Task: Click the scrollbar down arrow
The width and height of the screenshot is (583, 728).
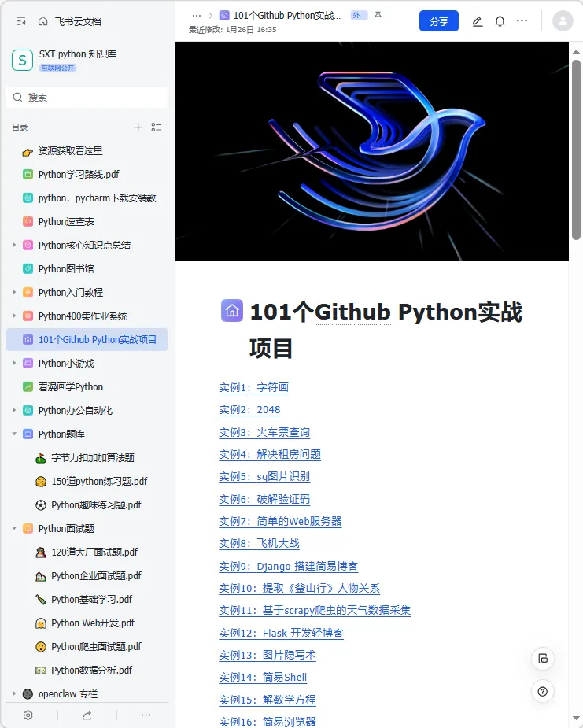Action: (576, 719)
